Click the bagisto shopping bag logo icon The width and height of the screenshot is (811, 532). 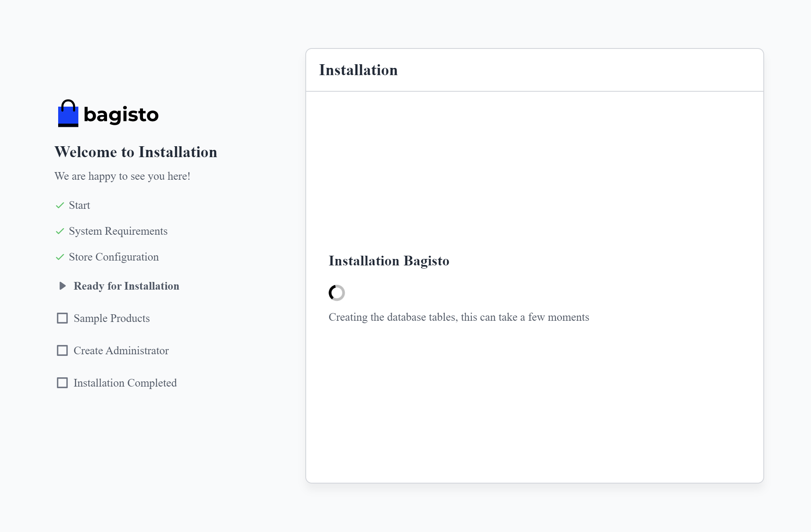click(68, 114)
